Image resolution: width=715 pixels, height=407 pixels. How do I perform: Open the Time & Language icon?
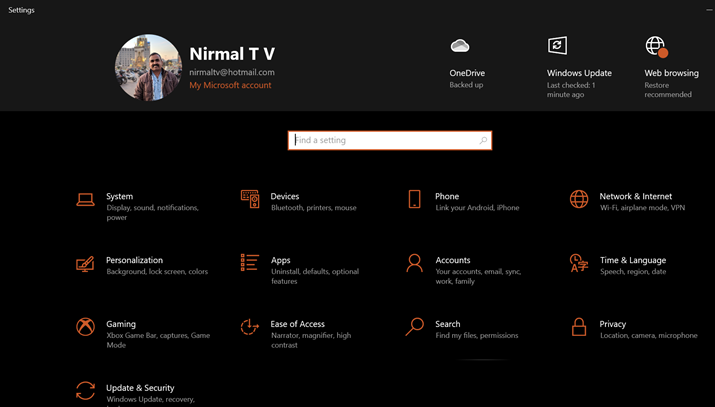click(579, 263)
